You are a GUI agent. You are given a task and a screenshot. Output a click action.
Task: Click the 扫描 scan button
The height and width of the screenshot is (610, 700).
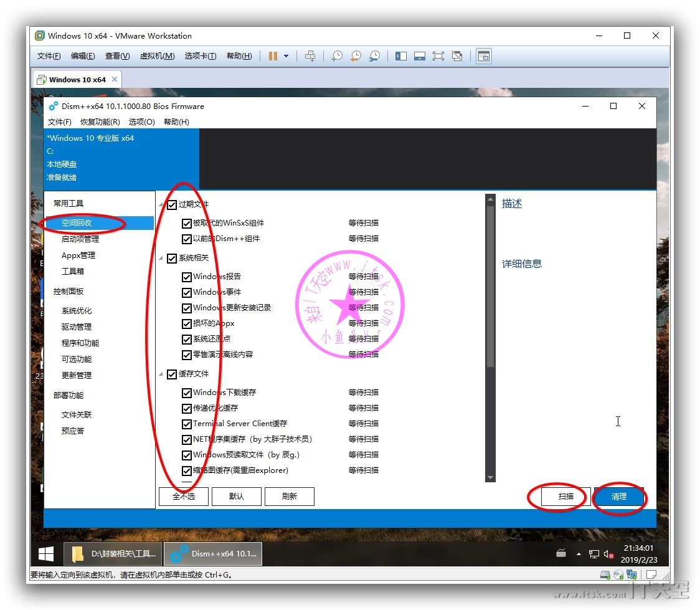coord(565,496)
